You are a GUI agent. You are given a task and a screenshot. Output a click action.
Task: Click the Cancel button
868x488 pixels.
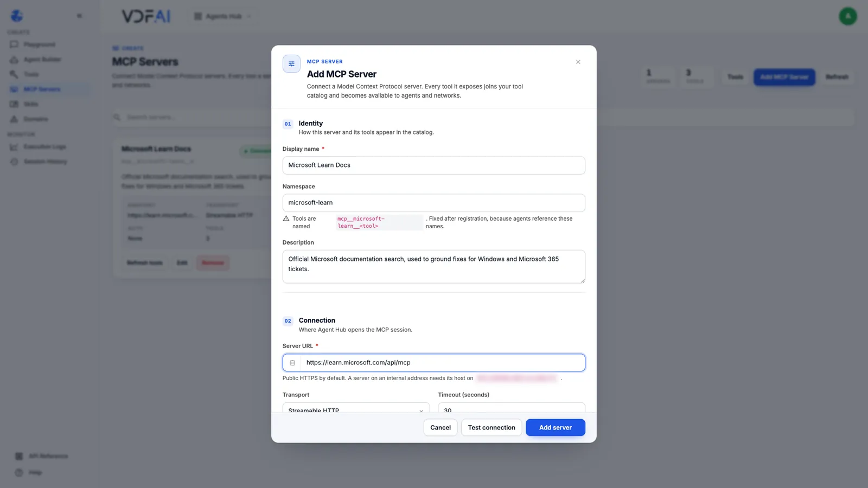point(441,427)
